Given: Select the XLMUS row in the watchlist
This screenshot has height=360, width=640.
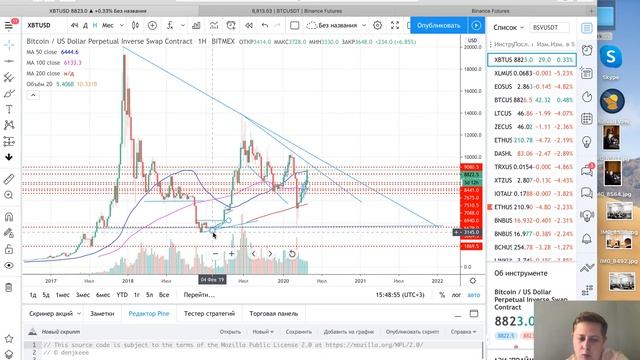Looking at the screenshot, I should coord(532,73).
